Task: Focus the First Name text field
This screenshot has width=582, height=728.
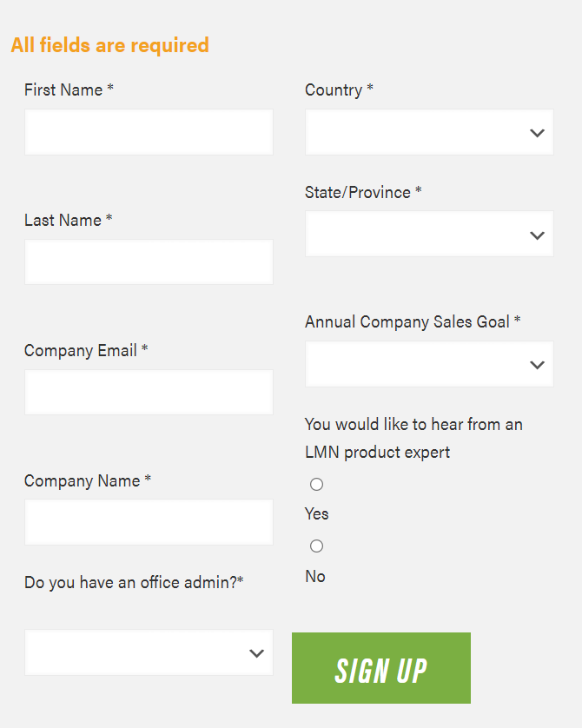Action: coord(149,132)
